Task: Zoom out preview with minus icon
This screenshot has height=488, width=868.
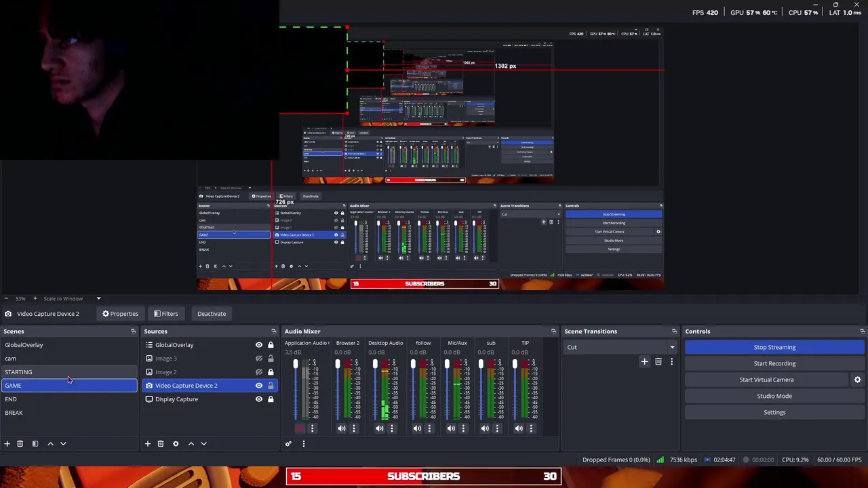Action: (6, 298)
